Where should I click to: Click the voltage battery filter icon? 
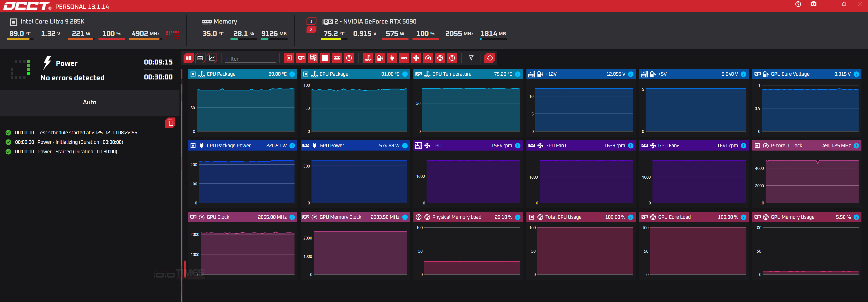coord(380,58)
